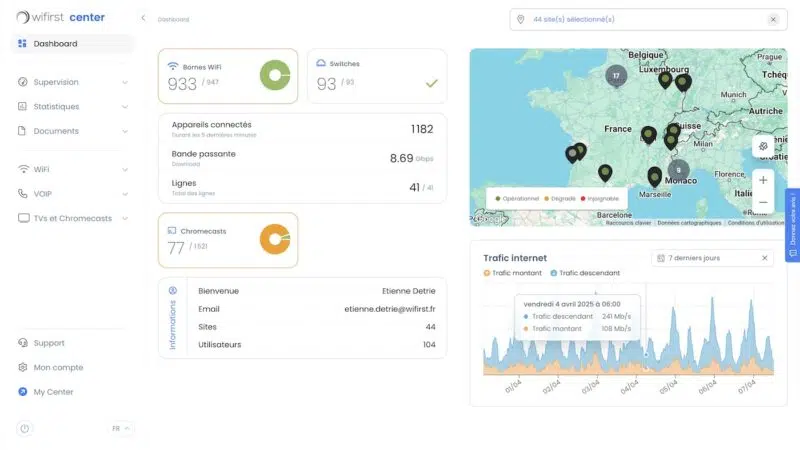The width and height of the screenshot is (800, 450).
Task: Open the FR language dropdown
Action: (x=121, y=429)
